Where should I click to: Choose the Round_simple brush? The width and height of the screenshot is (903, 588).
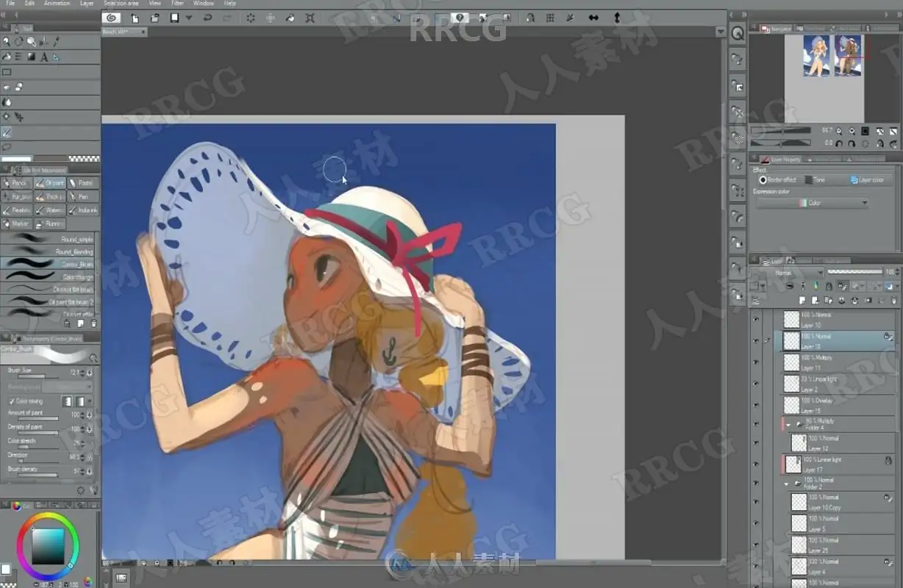click(x=49, y=239)
